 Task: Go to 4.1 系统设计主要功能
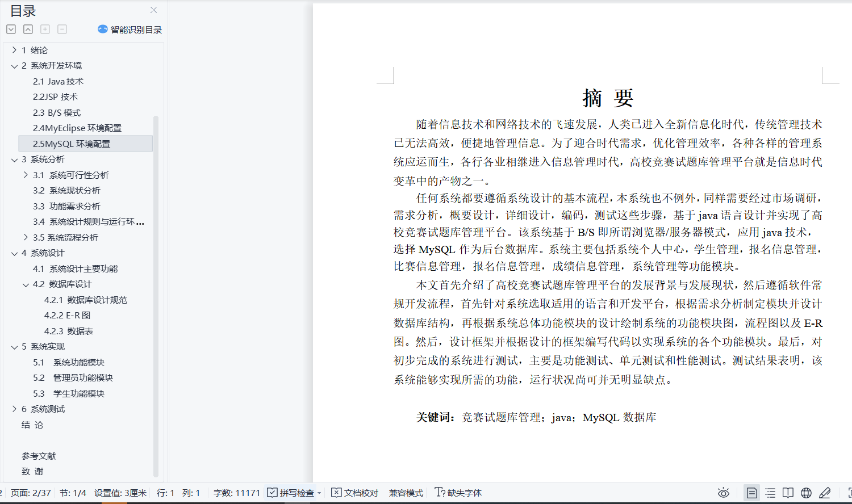coord(75,268)
